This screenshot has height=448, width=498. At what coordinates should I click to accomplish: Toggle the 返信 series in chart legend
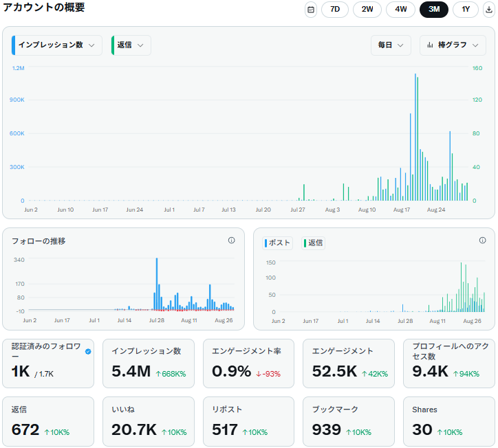tap(314, 243)
